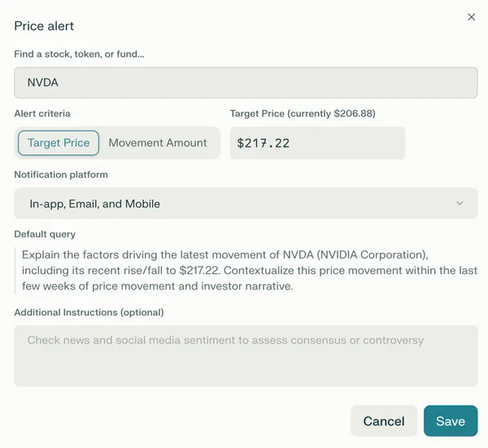The width and height of the screenshot is (488, 448).
Task: Click the NVDA stock search field
Action: [x=246, y=83]
